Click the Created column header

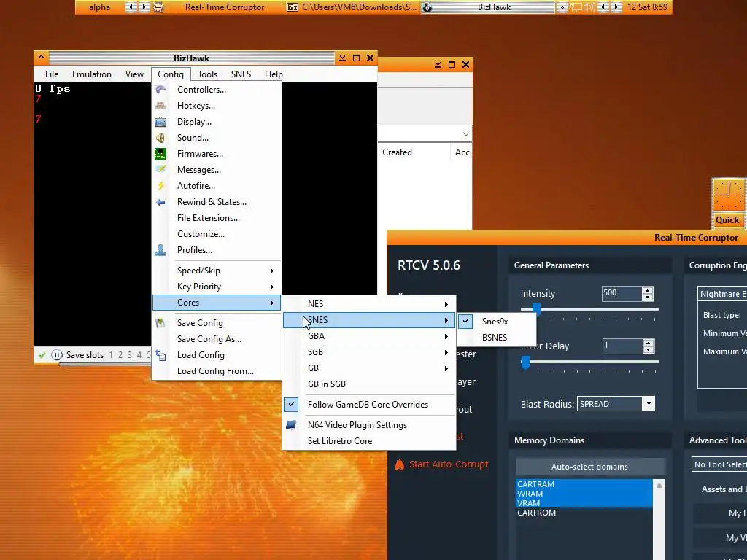coord(414,152)
